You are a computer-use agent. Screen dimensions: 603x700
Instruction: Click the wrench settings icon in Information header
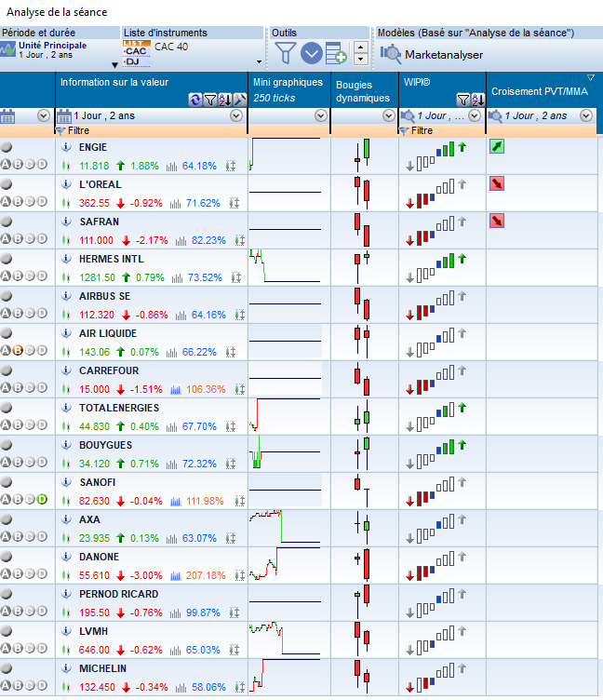click(x=240, y=100)
